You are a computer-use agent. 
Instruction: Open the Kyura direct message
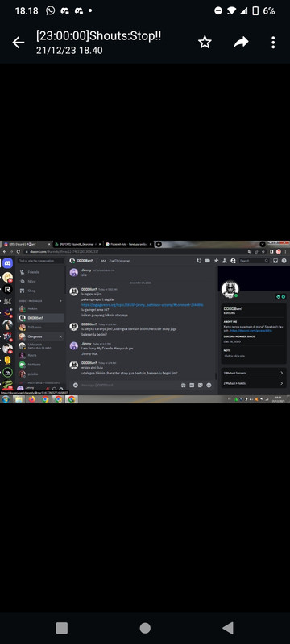[x=40, y=355]
